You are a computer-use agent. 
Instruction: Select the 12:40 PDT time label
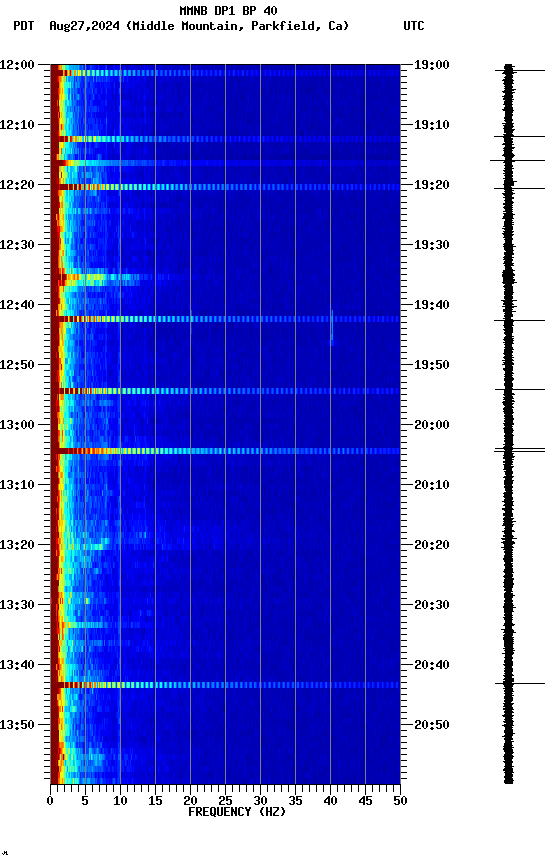[17, 305]
